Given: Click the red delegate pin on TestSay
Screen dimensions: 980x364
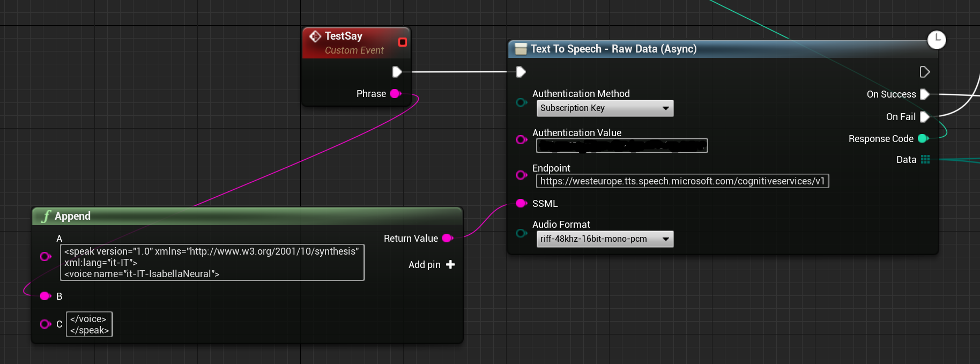Looking at the screenshot, I should (x=403, y=42).
